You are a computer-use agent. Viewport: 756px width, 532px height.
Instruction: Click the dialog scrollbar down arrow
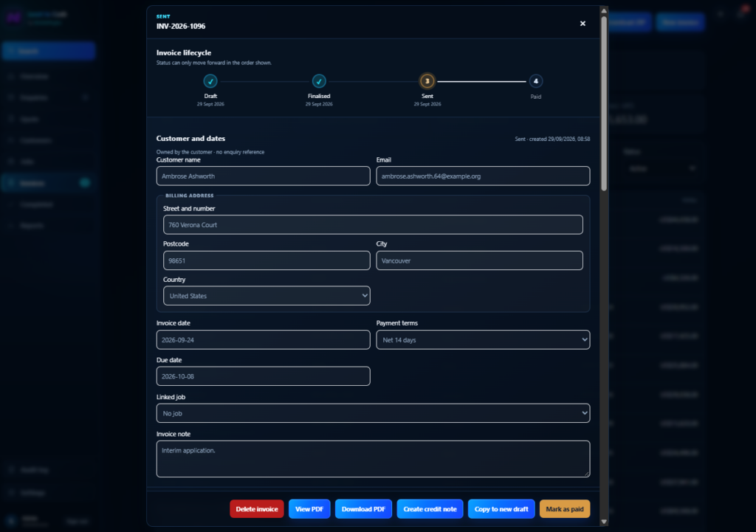604,522
